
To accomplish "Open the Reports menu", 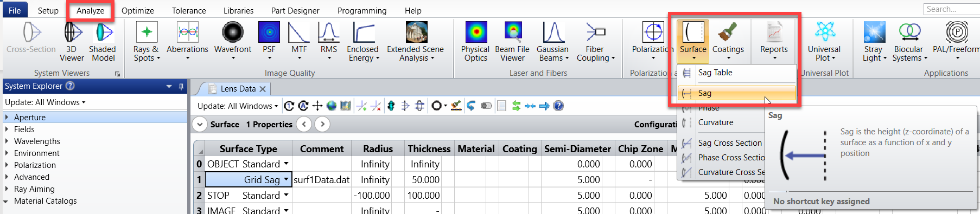I will point(774,41).
